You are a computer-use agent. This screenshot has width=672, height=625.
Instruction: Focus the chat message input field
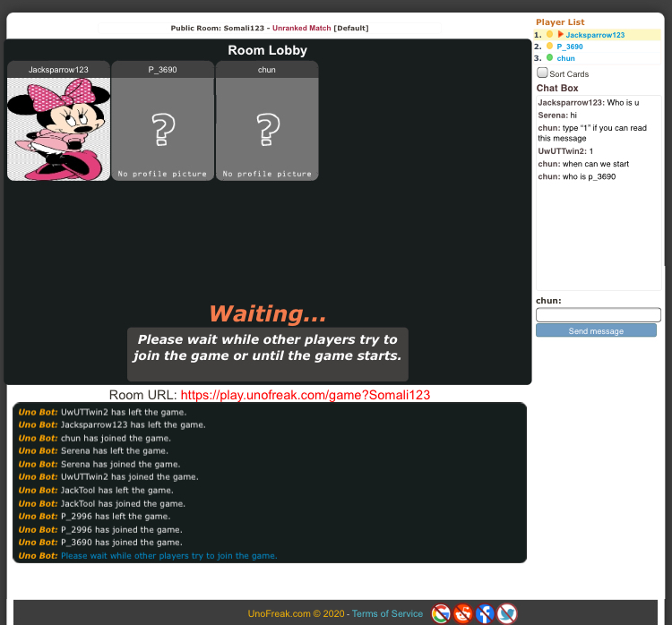[599, 315]
